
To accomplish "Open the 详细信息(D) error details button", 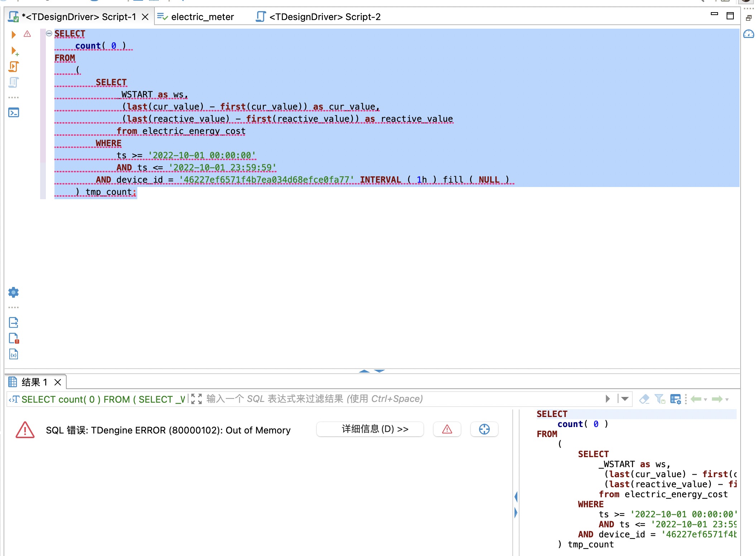I will tap(369, 429).
